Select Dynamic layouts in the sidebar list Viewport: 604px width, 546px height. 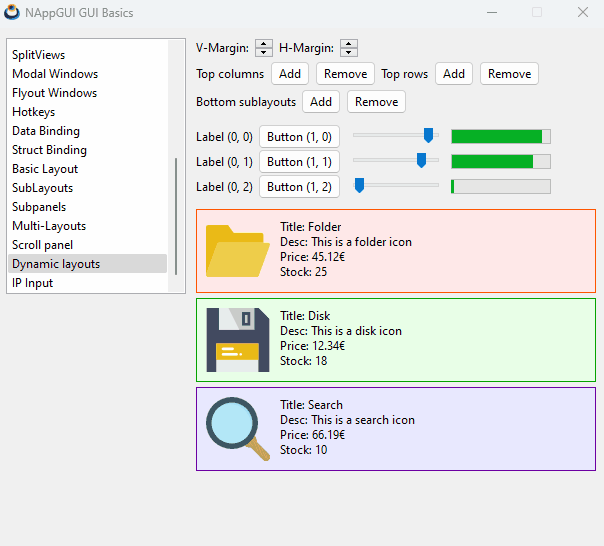click(x=56, y=264)
